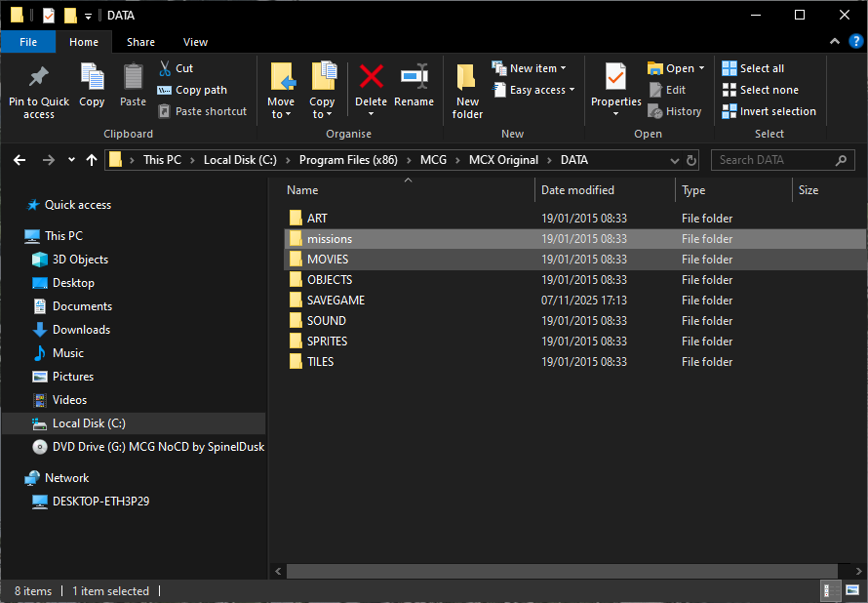Select the SAVEGAME folder

[x=335, y=301]
